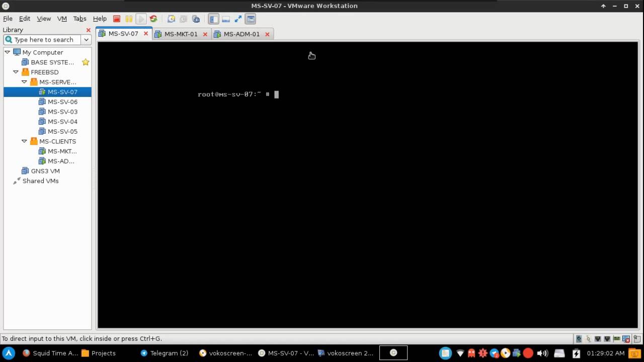Click the battery charging tray icon

[x=576, y=353]
